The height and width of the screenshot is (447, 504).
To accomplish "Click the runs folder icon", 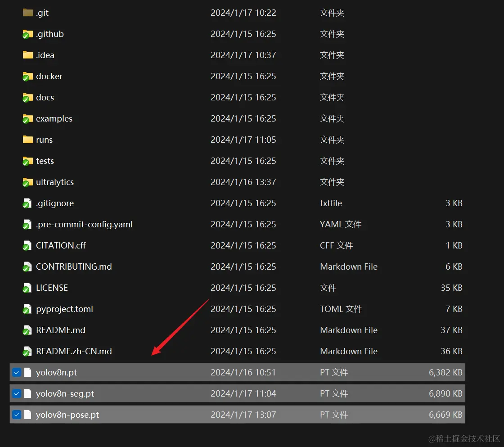I will [27, 140].
